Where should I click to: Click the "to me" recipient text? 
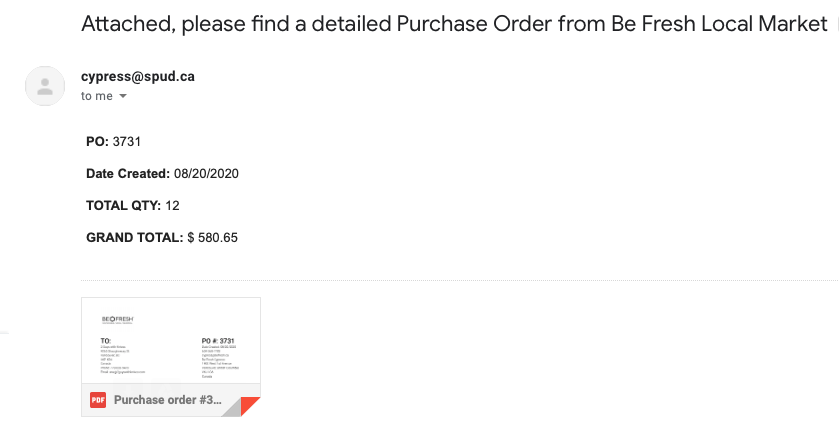(x=97, y=96)
